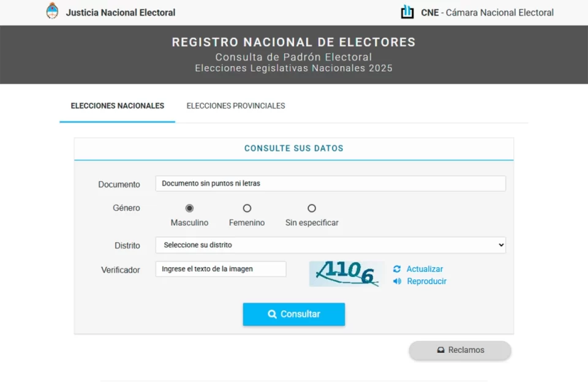Click the Actualizar captcha link
The width and height of the screenshot is (588, 392).
click(424, 269)
